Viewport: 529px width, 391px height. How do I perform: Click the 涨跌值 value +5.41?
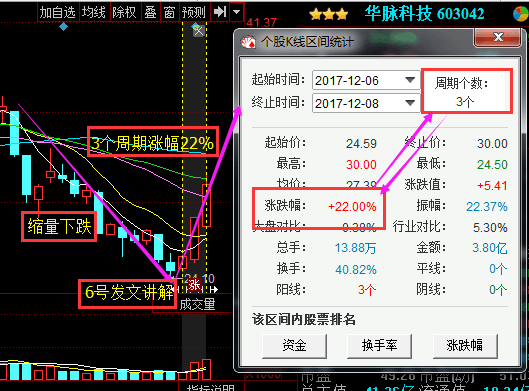tap(492, 186)
